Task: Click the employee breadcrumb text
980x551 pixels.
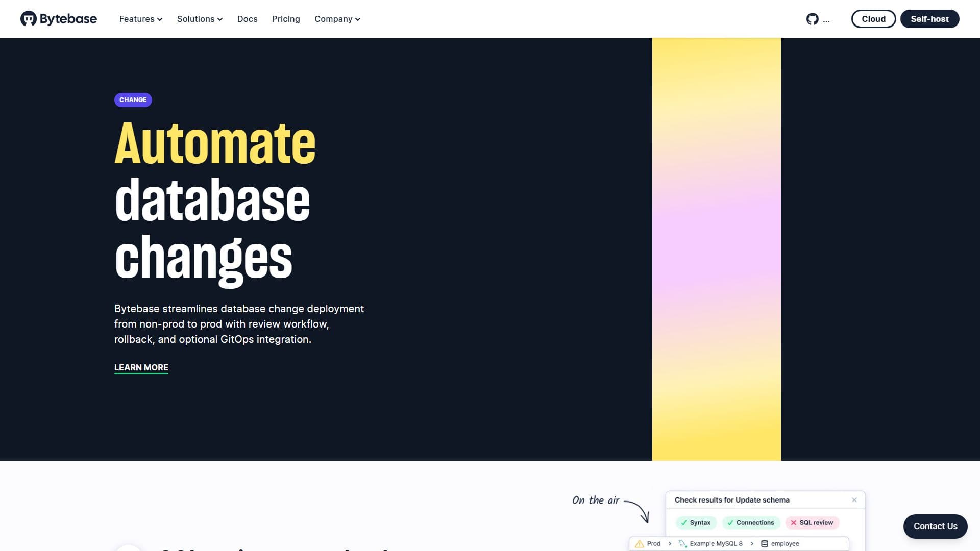Action: [785, 544]
